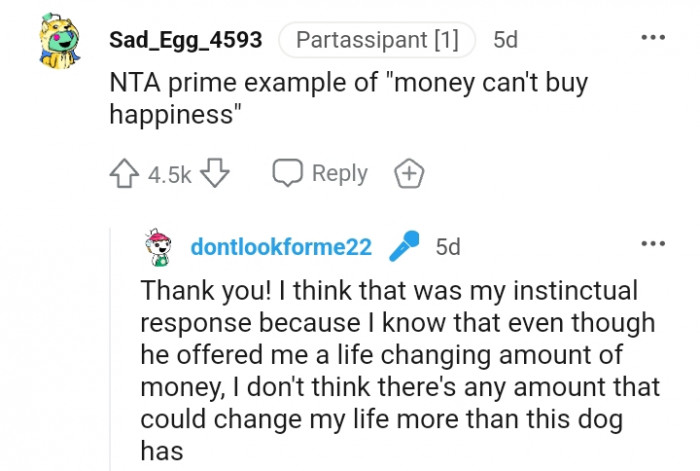Click the 5d timestamp on Sad_Egg_4593's comment
Viewport: 700px width, 471px height.
pyautogui.click(x=506, y=40)
